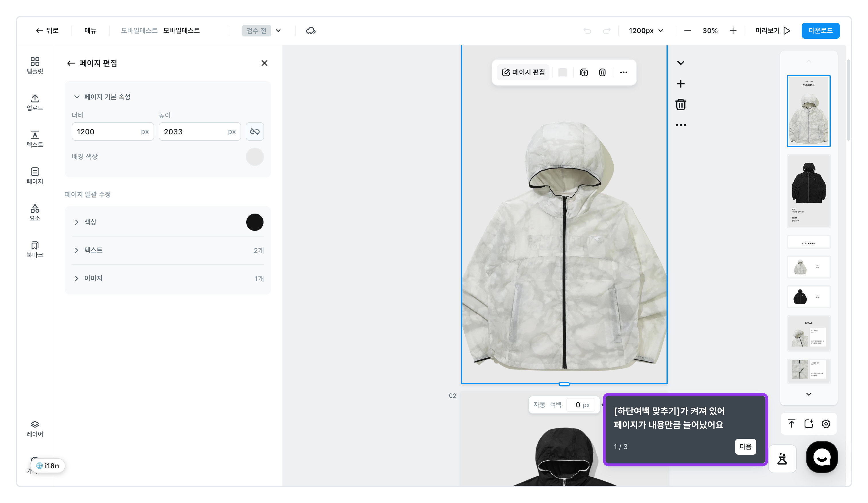Open the 텍스트 text tool panel
Image resolution: width=868 pixels, height=503 pixels.
pyautogui.click(x=35, y=139)
